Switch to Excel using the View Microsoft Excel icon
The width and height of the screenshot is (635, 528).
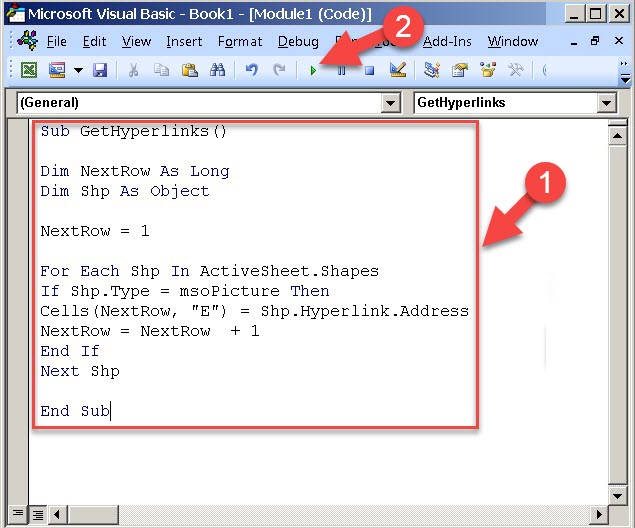point(29,71)
